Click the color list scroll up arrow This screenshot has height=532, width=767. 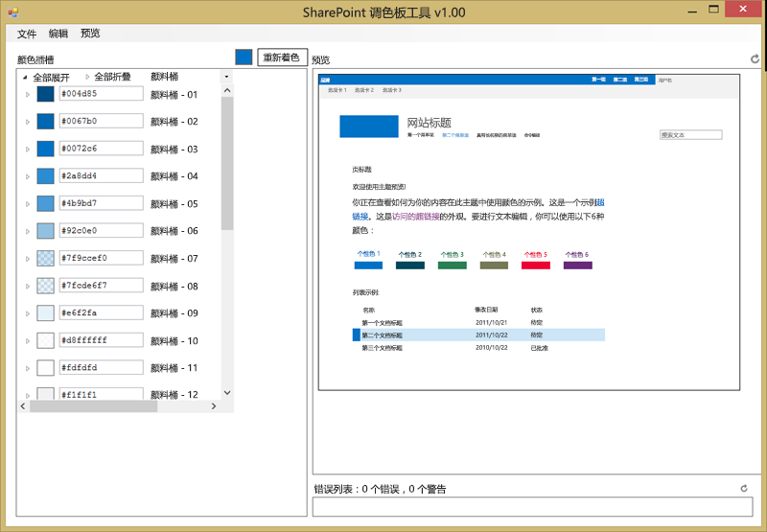click(x=227, y=90)
